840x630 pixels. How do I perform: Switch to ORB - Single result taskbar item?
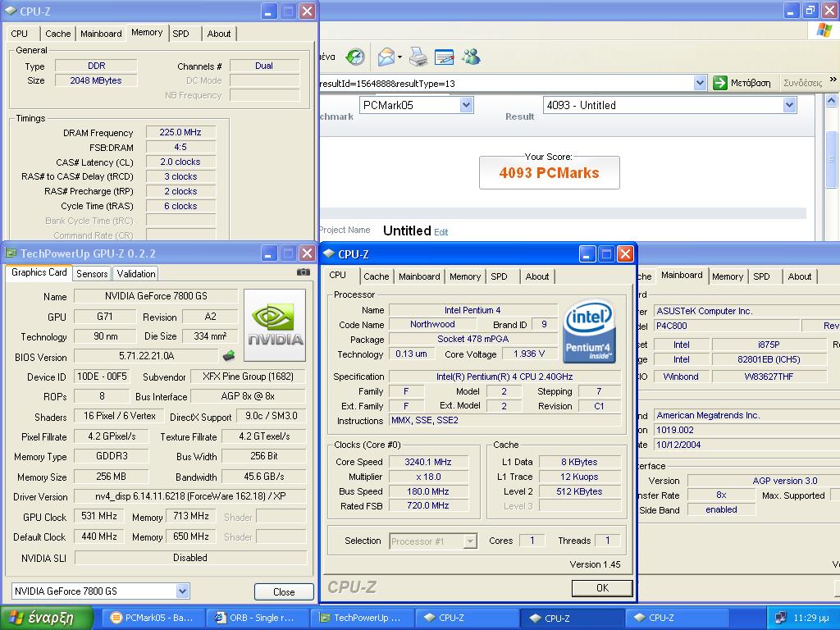(x=257, y=618)
